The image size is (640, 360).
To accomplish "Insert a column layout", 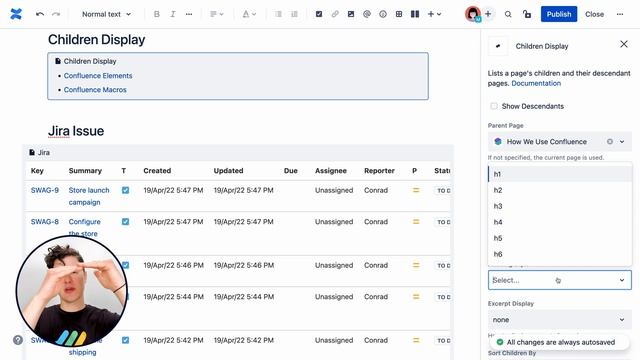I will coord(415,14).
